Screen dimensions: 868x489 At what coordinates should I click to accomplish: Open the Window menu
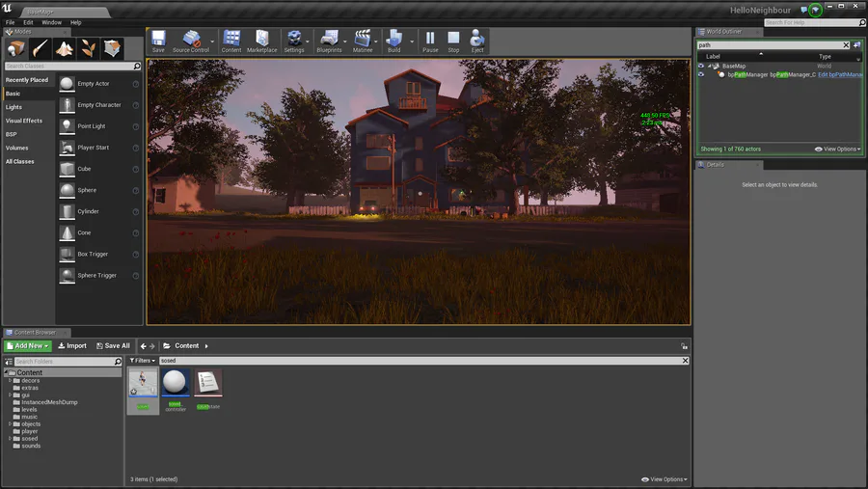51,23
